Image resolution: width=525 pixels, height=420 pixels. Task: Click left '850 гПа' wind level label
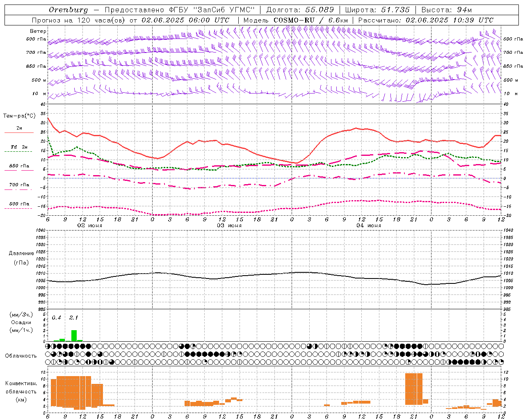[36, 66]
